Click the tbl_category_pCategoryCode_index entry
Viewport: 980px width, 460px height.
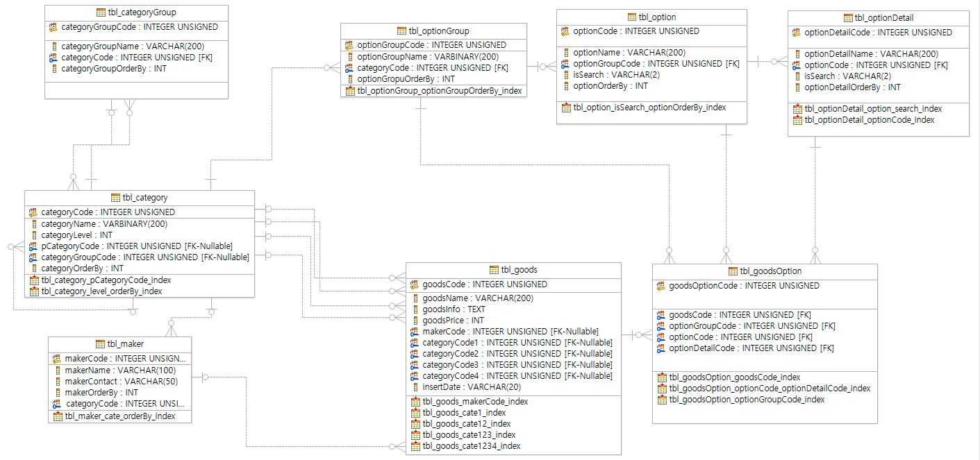click(106, 280)
